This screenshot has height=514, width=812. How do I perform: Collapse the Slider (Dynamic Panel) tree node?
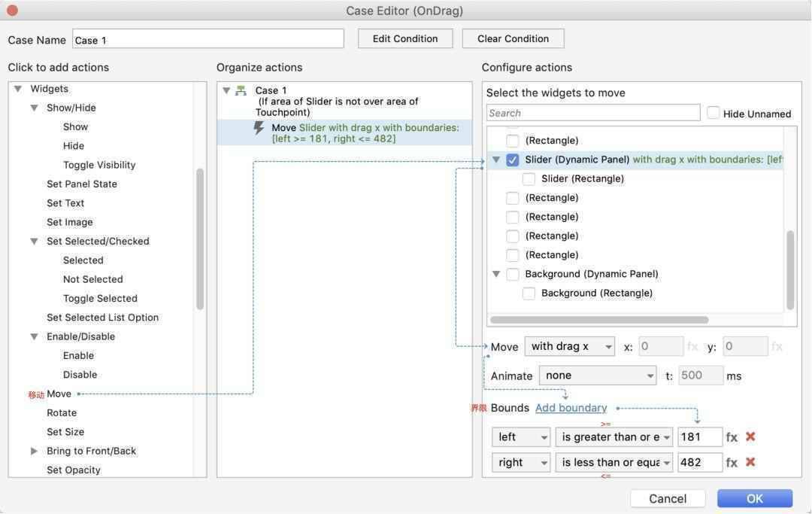[x=496, y=160]
